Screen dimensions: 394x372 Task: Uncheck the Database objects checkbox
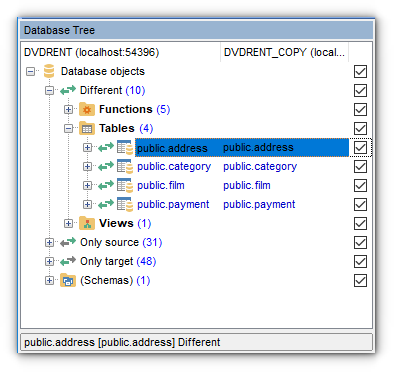pos(360,71)
